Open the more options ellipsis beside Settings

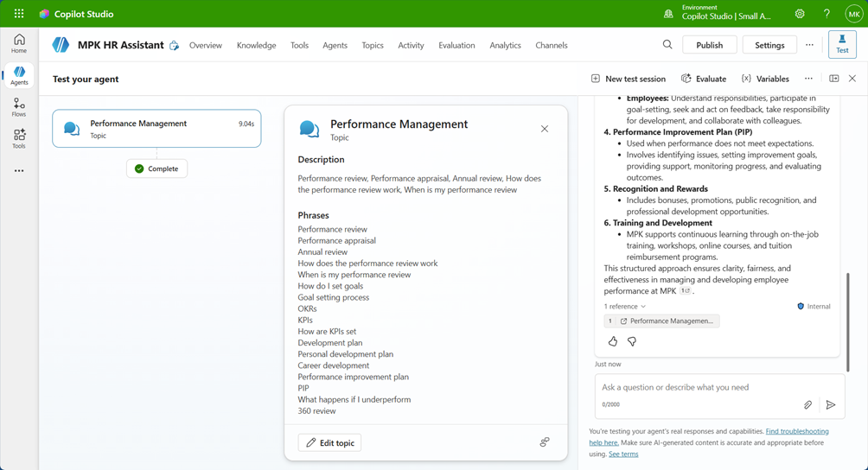pyautogui.click(x=809, y=45)
